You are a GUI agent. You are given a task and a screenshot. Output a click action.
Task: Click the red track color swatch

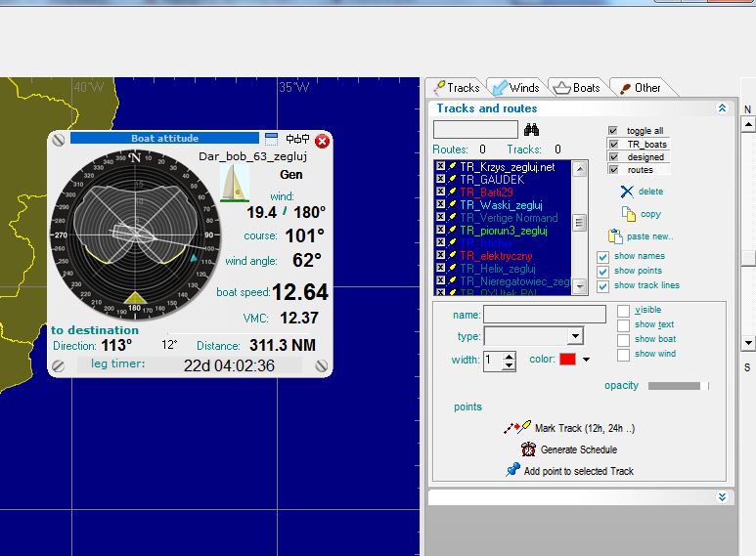coord(567,360)
